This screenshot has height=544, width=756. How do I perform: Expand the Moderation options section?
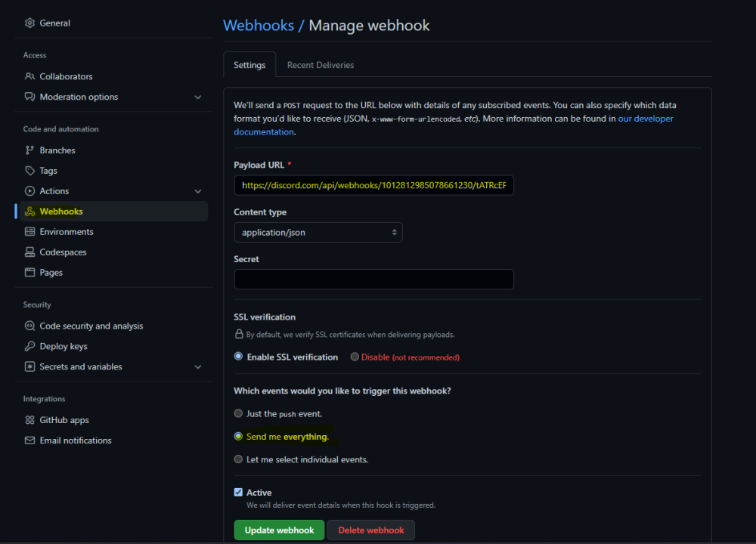pyautogui.click(x=198, y=97)
